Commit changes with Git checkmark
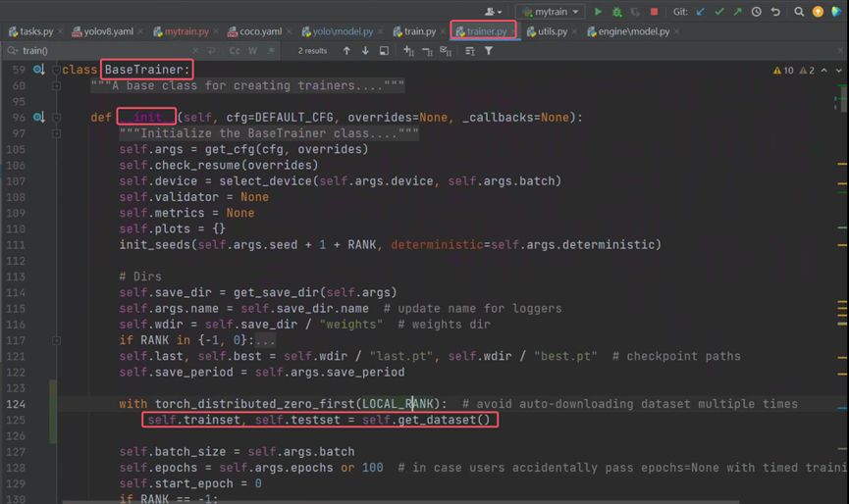 719,12
